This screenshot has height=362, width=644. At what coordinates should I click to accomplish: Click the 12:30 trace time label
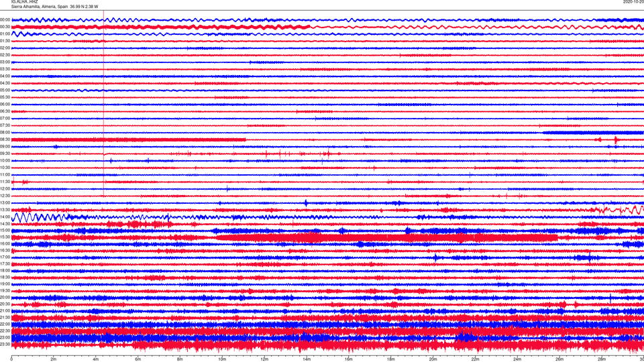click(5, 196)
